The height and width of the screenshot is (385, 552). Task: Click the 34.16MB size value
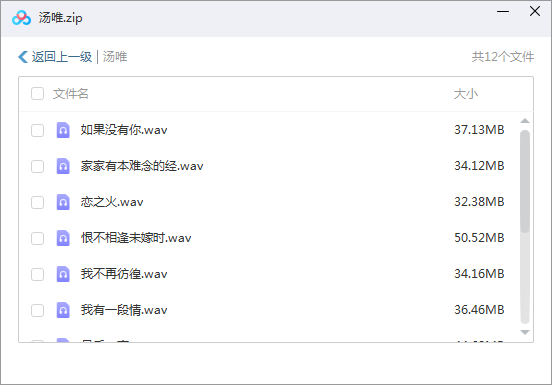coord(479,273)
